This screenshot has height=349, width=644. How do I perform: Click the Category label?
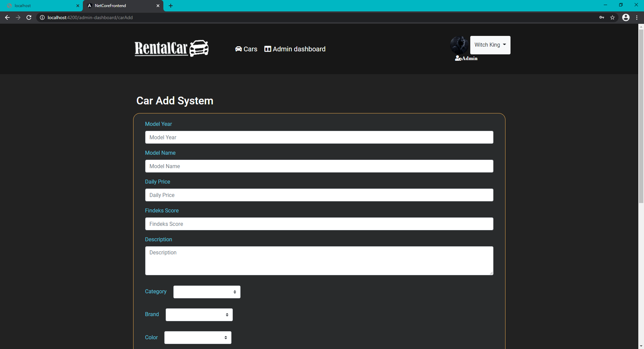[x=156, y=292]
